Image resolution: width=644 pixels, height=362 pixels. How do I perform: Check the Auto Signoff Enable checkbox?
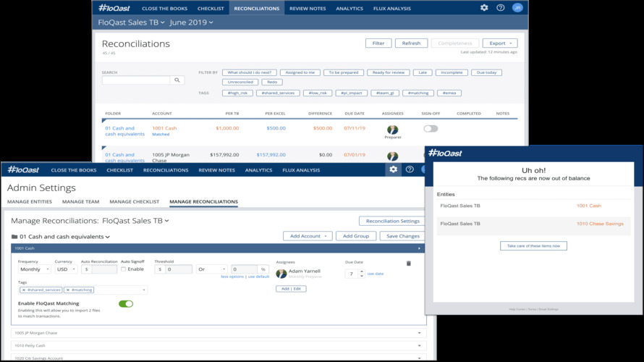click(x=123, y=269)
